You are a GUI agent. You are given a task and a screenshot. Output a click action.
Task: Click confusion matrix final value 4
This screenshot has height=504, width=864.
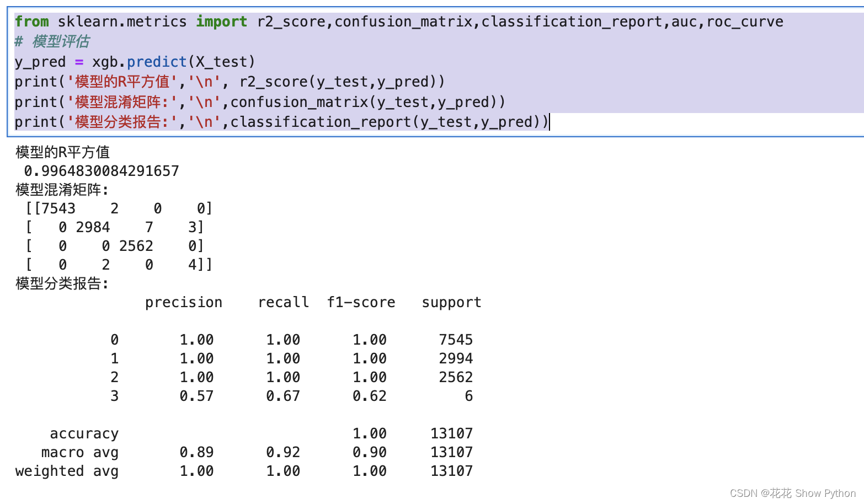coord(193,265)
